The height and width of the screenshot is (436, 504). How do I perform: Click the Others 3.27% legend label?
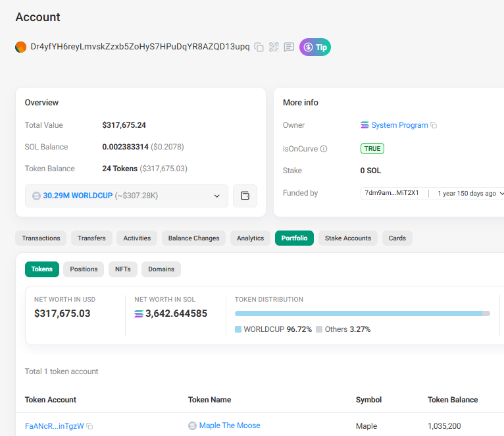click(x=347, y=329)
